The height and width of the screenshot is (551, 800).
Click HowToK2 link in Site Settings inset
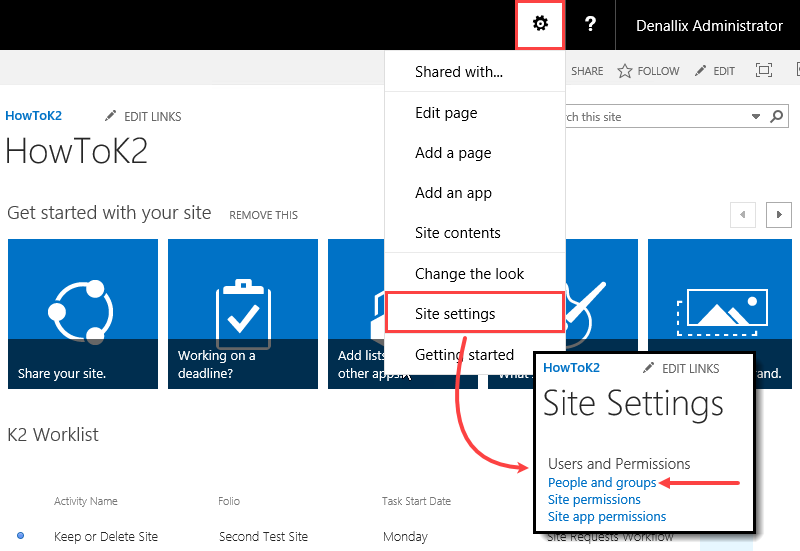pyautogui.click(x=571, y=367)
